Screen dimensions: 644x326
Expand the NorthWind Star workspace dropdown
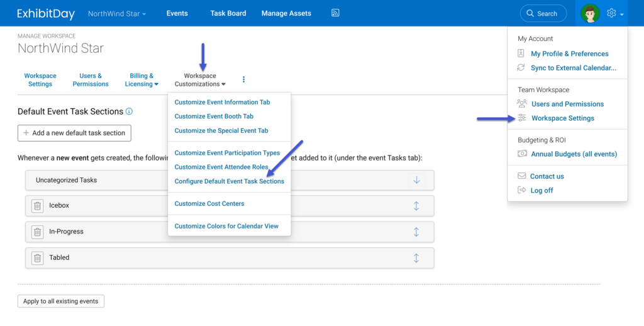117,14
